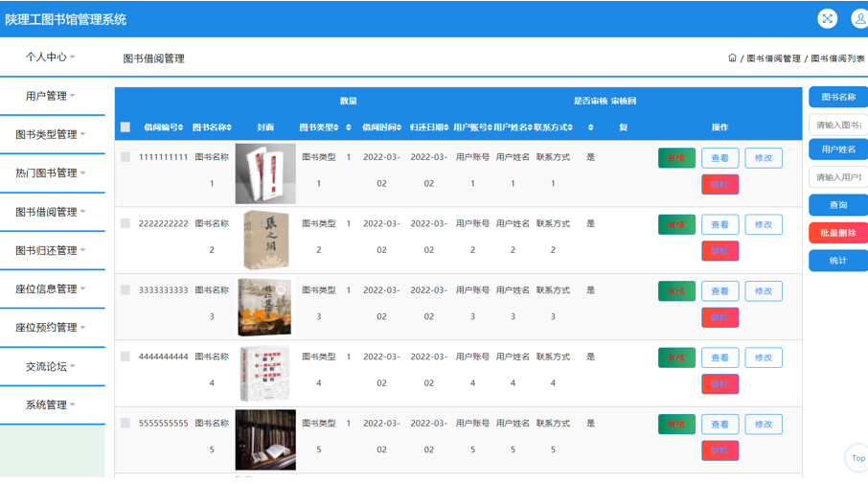Click 修改 button for row 3333333333

764,290
